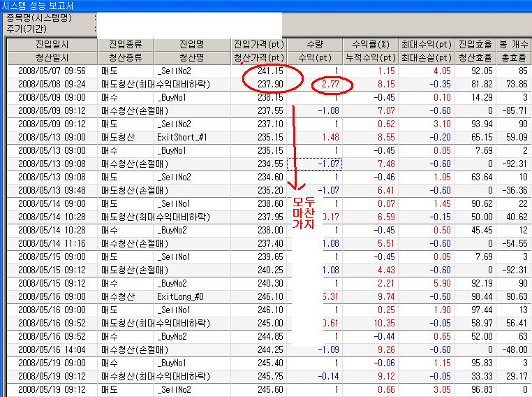Select the 2008/05/07 09:56 entry date cell
This screenshot has width=532, height=397.
click(x=52, y=71)
